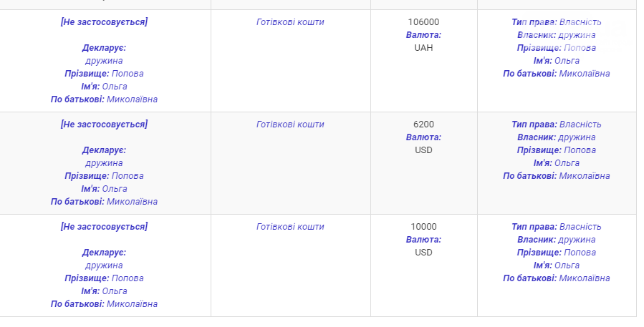Click '[Не застосовується]' in the second row
This screenshot has height=327, width=644.
pyautogui.click(x=104, y=125)
